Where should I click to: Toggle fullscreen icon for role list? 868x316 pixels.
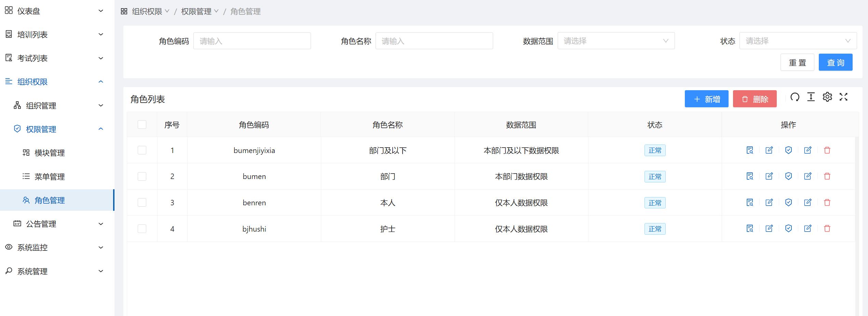pyautogui.click(x=843, y=97)
